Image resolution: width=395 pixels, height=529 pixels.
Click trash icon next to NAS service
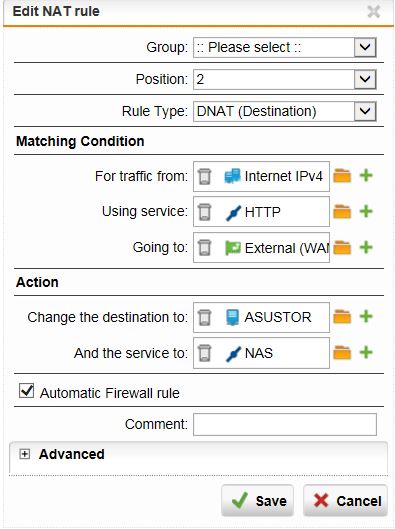coord(204,353)
